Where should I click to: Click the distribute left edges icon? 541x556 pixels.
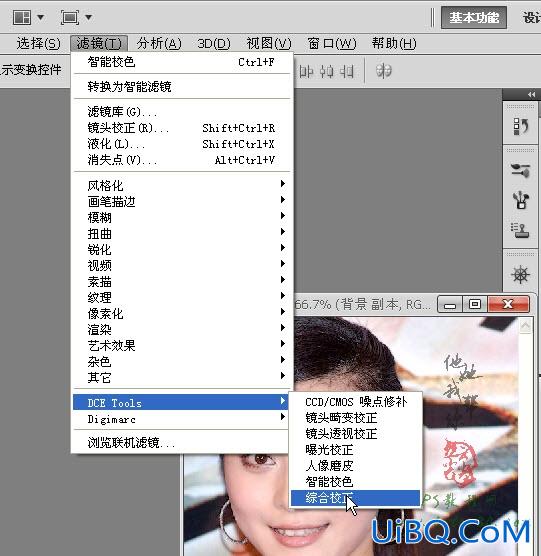click(307, 72)
